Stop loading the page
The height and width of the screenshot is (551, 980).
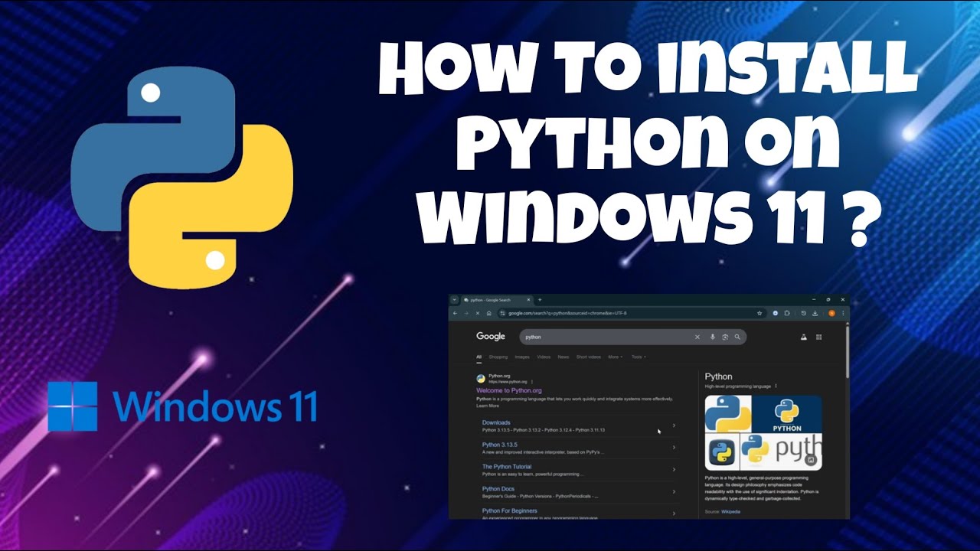478,313
